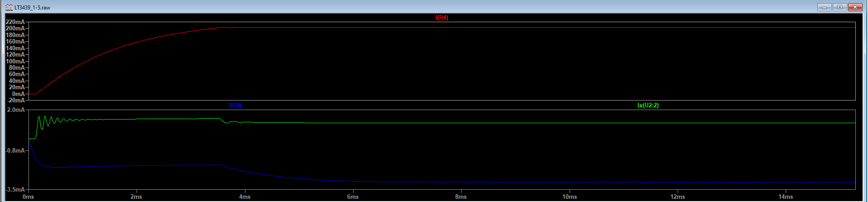Click the 2.0mA axis label in lower pane
This screenshot has height=202, width=868.
coord(16,110)
